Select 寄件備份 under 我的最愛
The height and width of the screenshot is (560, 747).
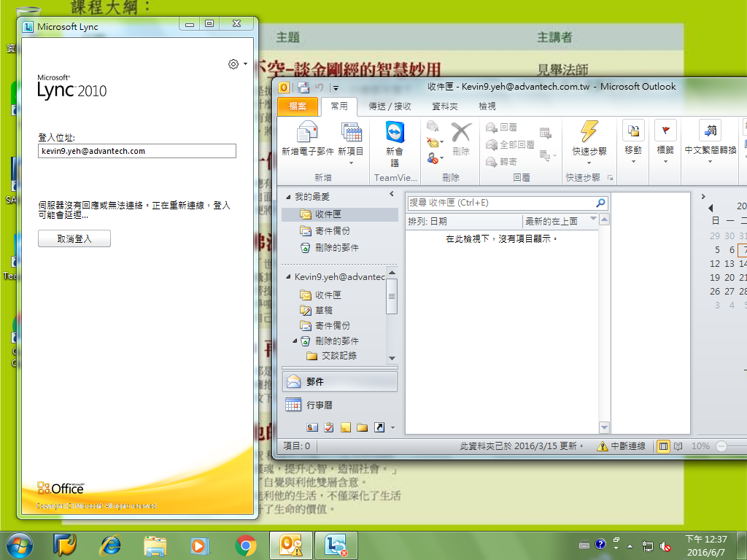coord(340,231)
